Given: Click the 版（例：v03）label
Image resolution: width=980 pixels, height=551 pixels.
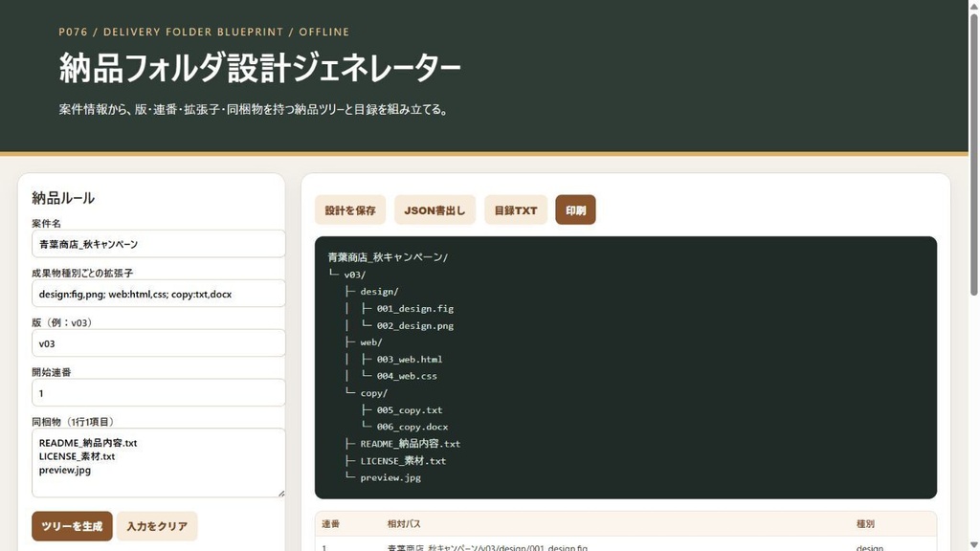Looking at the screenshot, I should point(63,322).
